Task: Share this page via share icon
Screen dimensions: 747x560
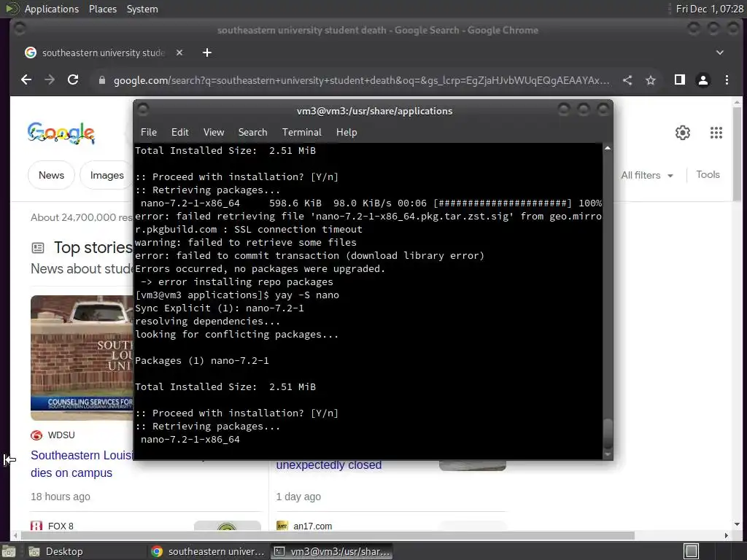Action: click(x=627, y=80)
